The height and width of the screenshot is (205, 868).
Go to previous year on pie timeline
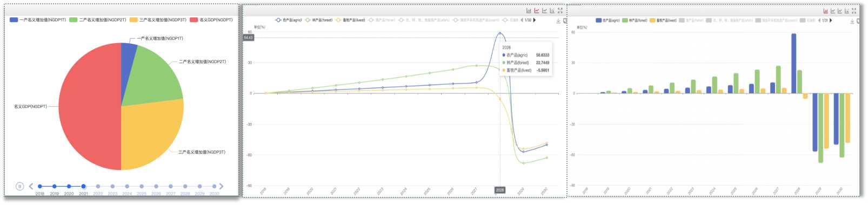click(x=31, y=186)
